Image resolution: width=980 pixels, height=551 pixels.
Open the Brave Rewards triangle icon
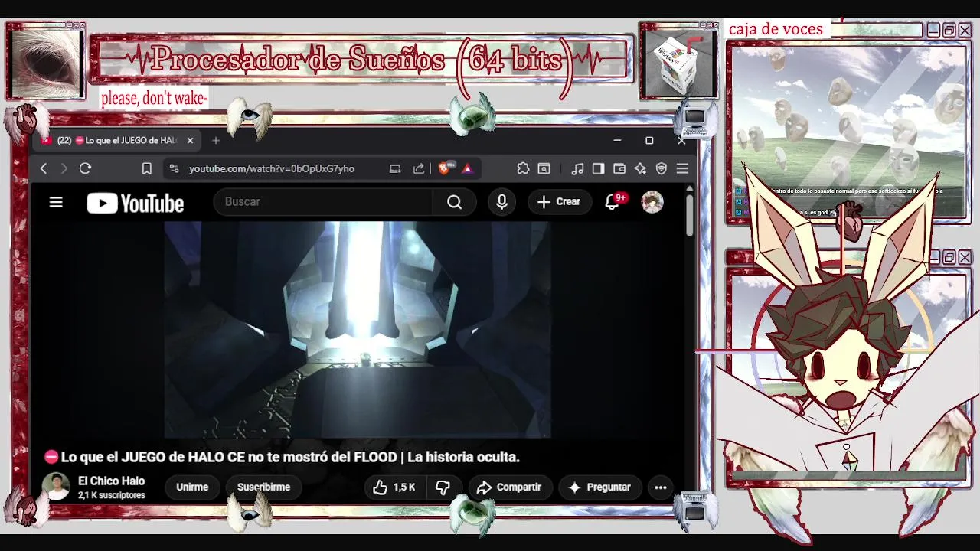coord(467,168)
